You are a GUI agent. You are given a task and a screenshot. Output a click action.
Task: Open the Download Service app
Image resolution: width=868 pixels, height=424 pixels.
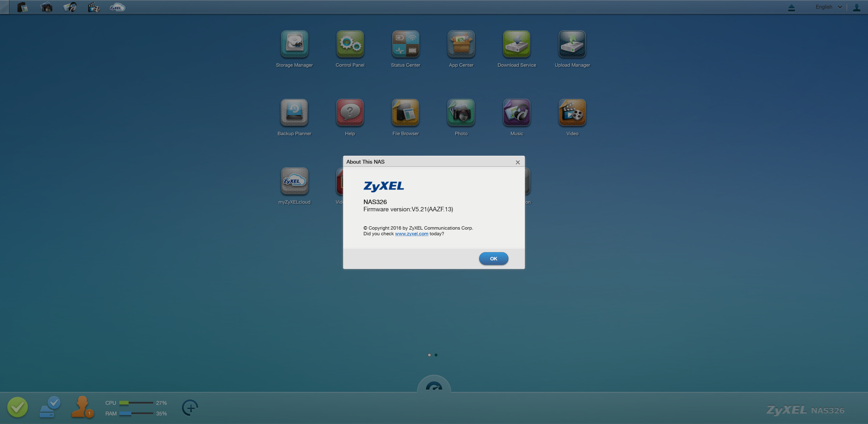pyautogui.click(x=517, y=44)
